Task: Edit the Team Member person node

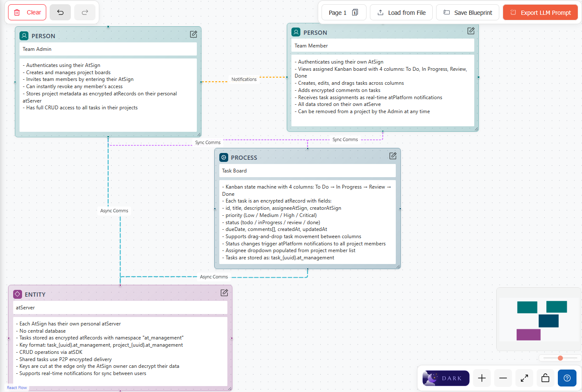Action: tap(471, 31)
